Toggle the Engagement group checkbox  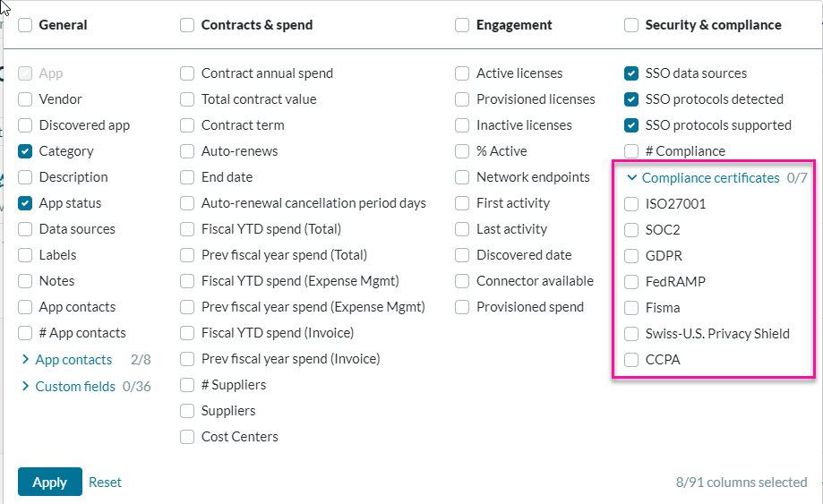(x=462, y=25)
